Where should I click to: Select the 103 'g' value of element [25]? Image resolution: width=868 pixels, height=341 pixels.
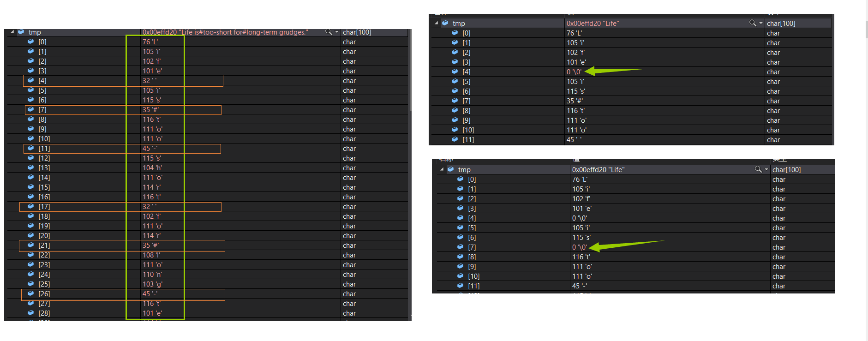tap(152, 284)
